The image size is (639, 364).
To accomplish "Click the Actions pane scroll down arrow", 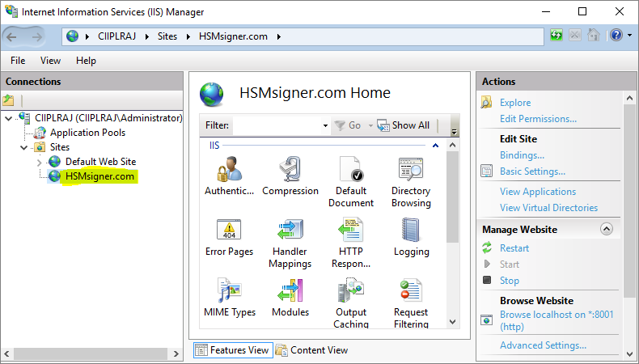I will point(629,354).
